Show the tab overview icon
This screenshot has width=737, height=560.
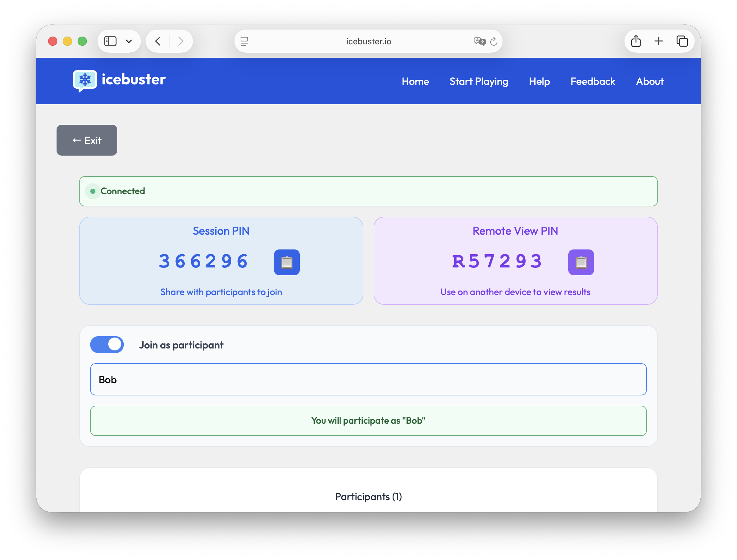click(682, 41)
